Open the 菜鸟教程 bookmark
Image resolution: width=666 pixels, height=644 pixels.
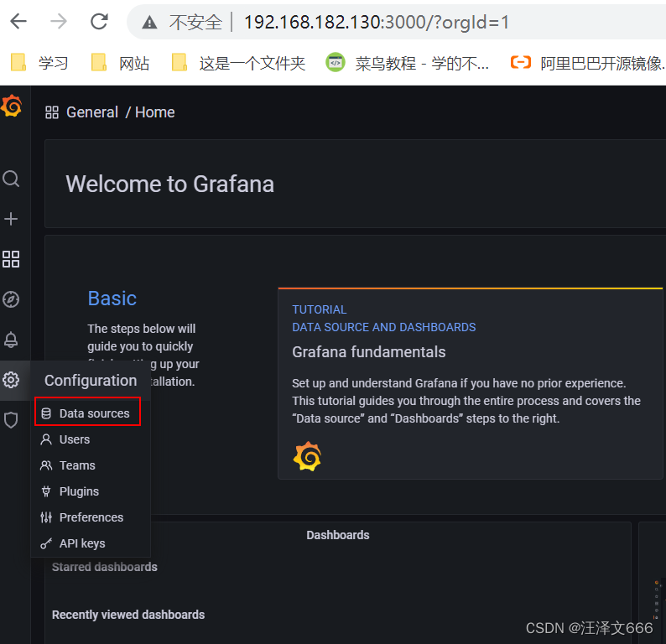coord(408,63)
